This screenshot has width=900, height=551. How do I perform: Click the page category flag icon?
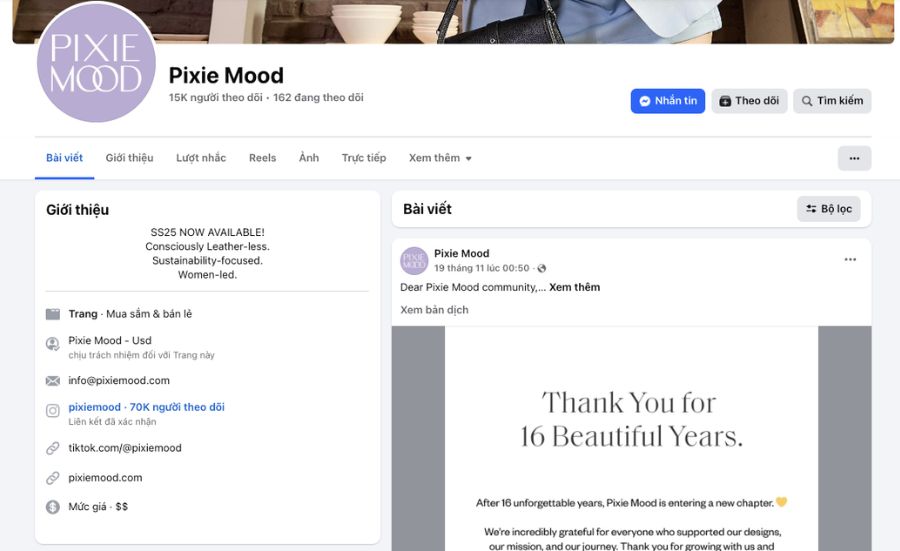(53, 314)
